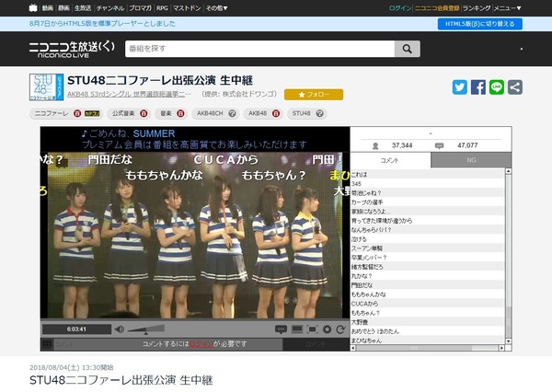
Task: Click the dictionary icon on 公式音楽 tag
Action: [x=144, y=113]
